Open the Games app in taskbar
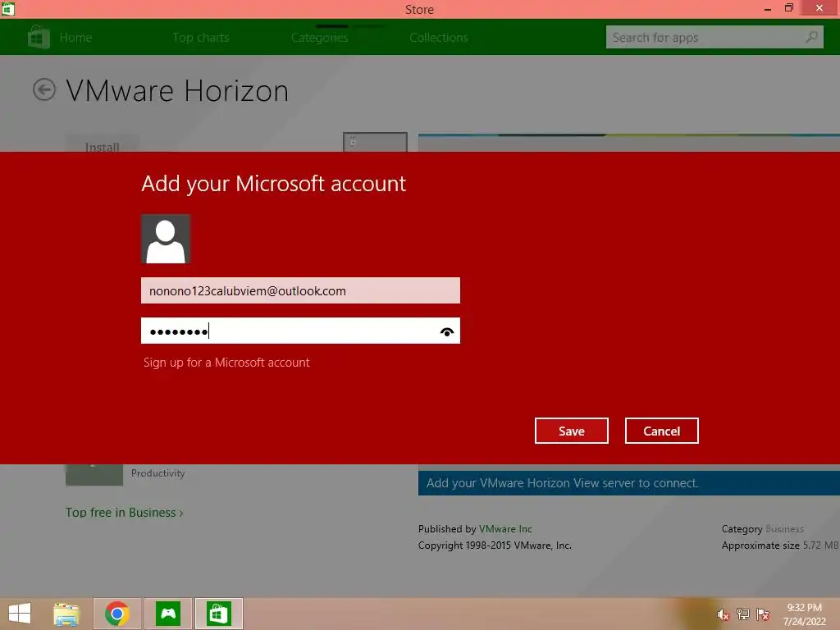The width and height of the screenshot is (840, 630). coord(167,614)
